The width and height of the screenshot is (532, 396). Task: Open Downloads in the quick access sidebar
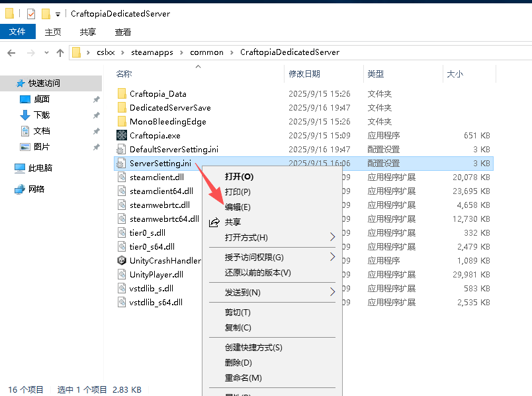41,115
